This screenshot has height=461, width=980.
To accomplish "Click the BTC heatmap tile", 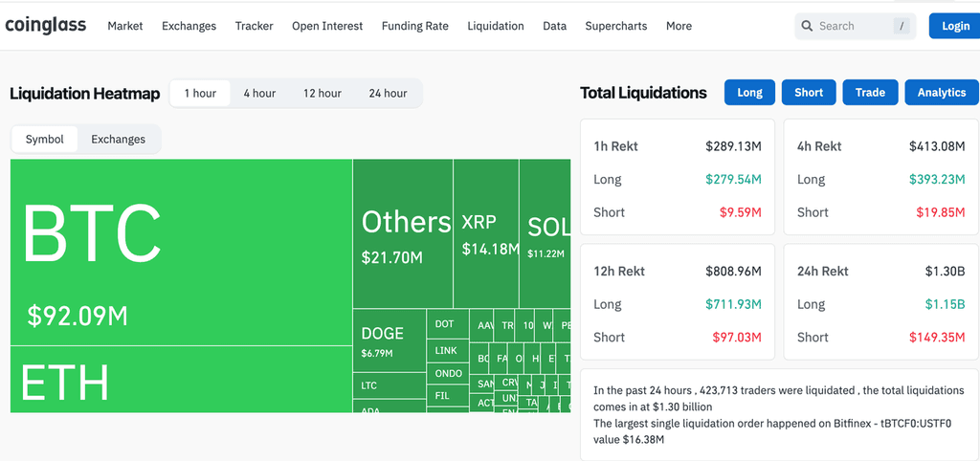I will pos(182,252).
